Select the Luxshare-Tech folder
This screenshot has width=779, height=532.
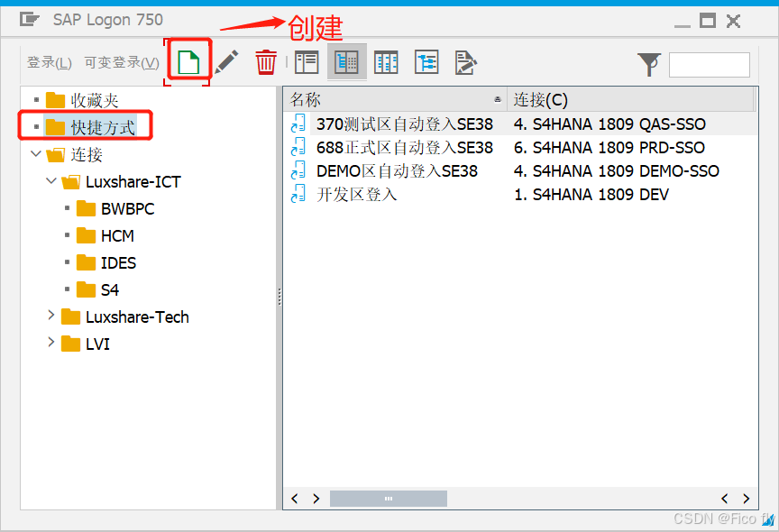[x=125, y=316]
